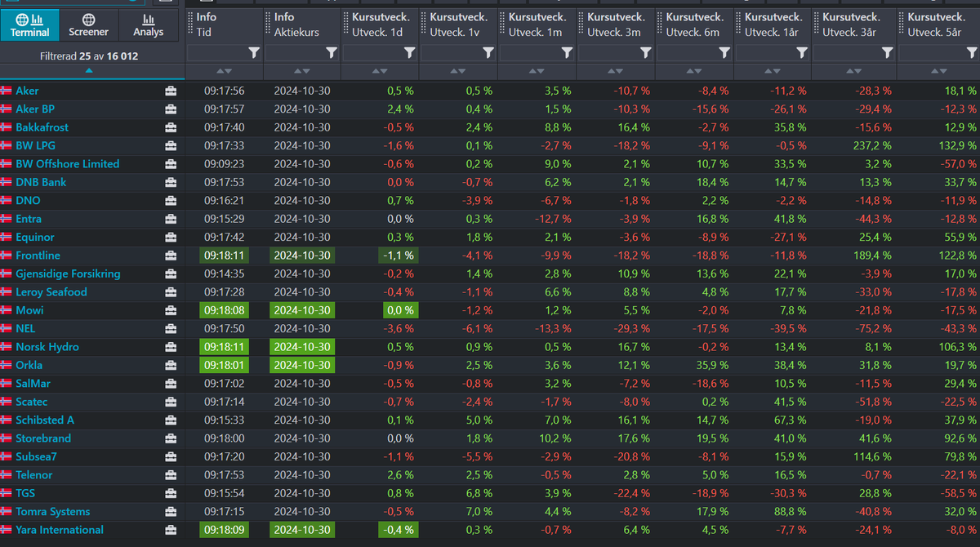Open the filter on the Utveck. 1år column
Screen dimensions: 980x547
point(803,52)
